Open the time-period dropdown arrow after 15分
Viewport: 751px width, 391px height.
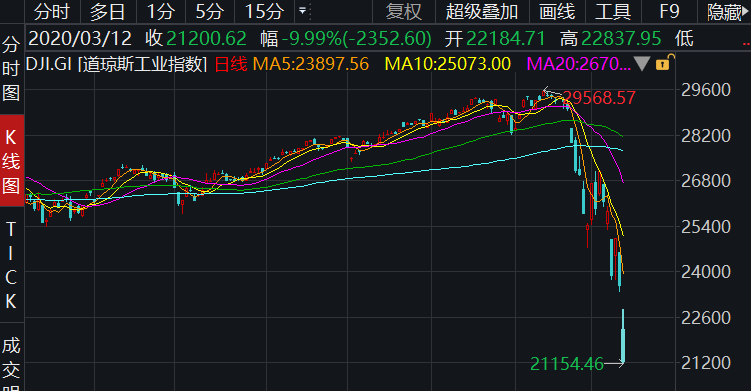[x=302, y=10]
